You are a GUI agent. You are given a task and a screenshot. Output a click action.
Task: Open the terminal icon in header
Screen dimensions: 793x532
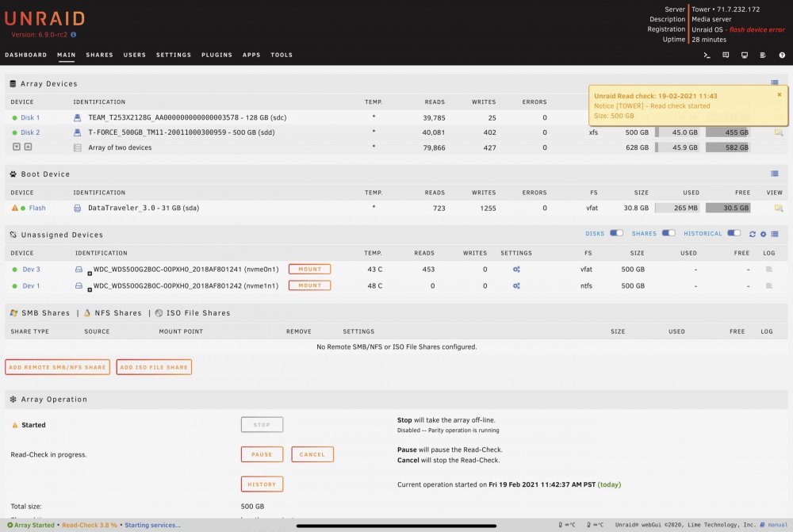coord(707,55)
